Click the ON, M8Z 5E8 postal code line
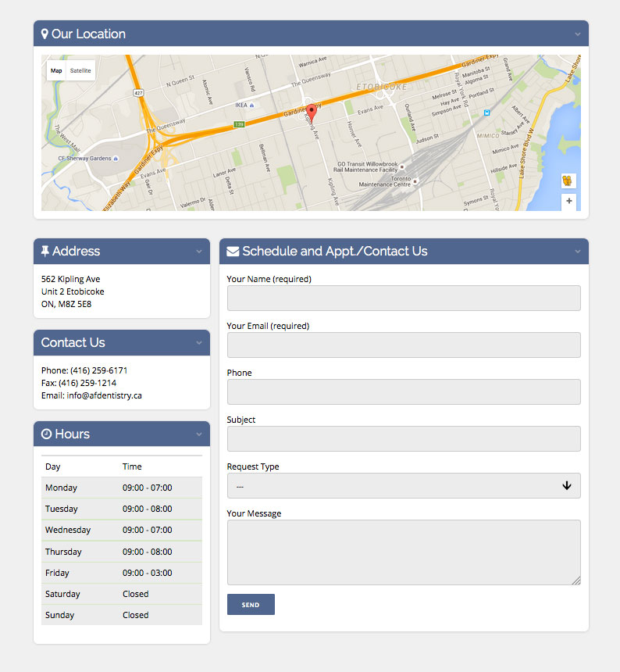 [66, 304]
